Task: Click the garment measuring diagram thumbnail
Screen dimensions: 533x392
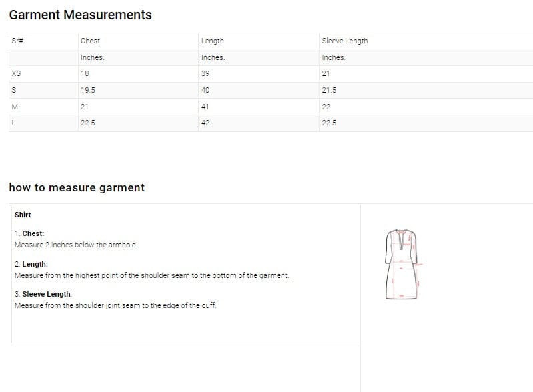Action: click(x=403, y=264)
